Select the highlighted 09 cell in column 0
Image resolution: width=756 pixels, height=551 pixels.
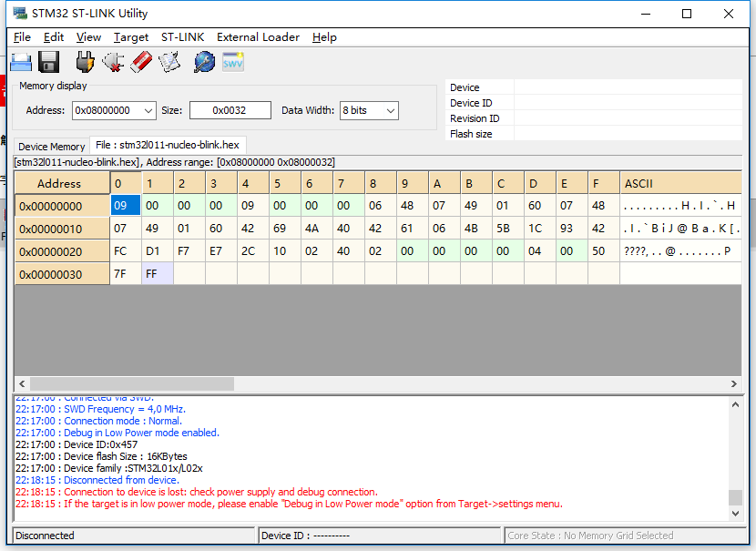click(126, 206)
